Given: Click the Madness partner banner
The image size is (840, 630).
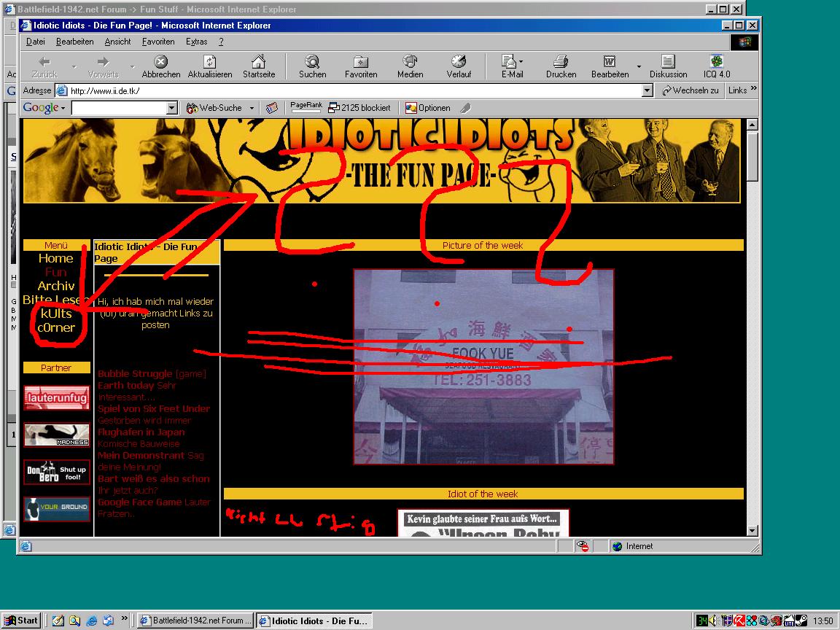Looking at the screenshot, I should 57,435.
